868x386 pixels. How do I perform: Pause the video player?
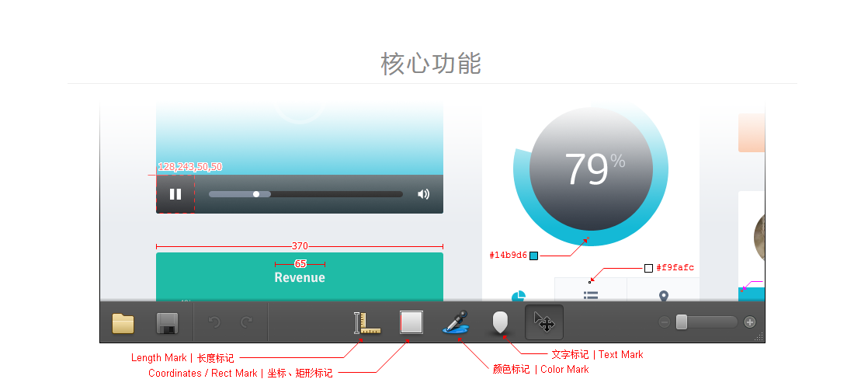tap(175, 194)
